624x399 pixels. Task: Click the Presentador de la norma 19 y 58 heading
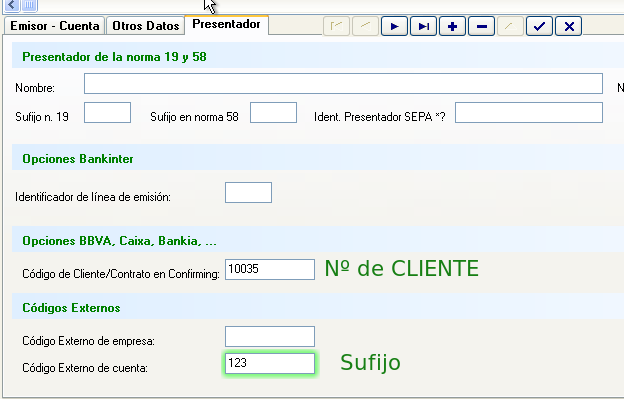point(114,57)
